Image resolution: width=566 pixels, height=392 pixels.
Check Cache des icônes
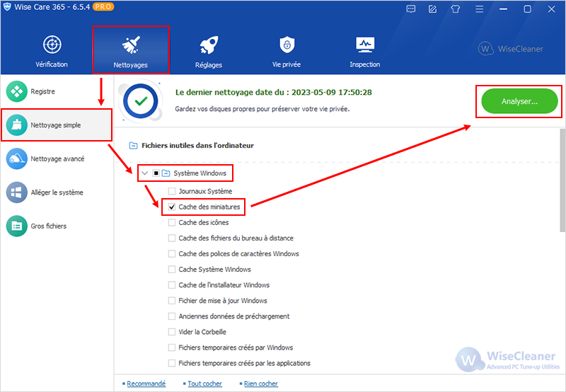pos(172,222)
